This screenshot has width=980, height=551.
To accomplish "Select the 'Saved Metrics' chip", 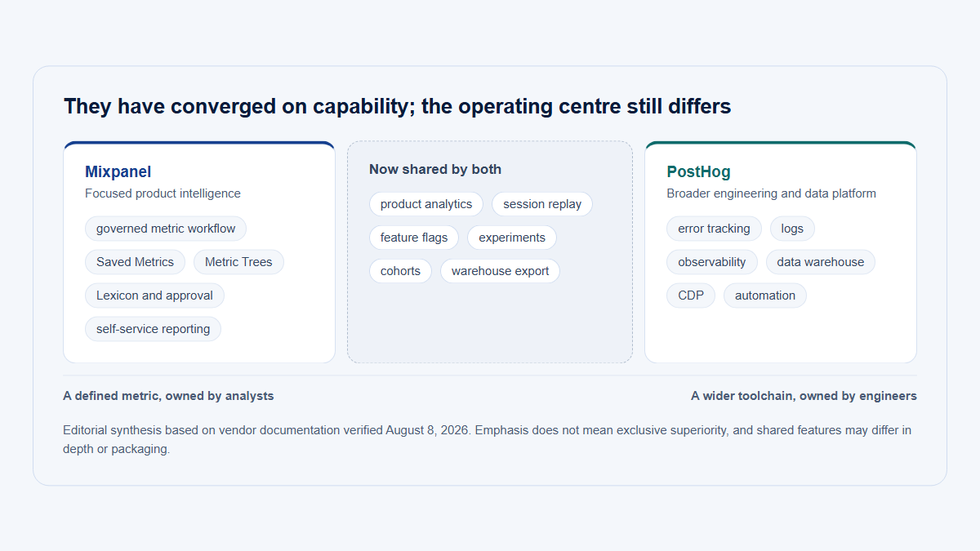I will pyautogui.click(x=135, y=262).
